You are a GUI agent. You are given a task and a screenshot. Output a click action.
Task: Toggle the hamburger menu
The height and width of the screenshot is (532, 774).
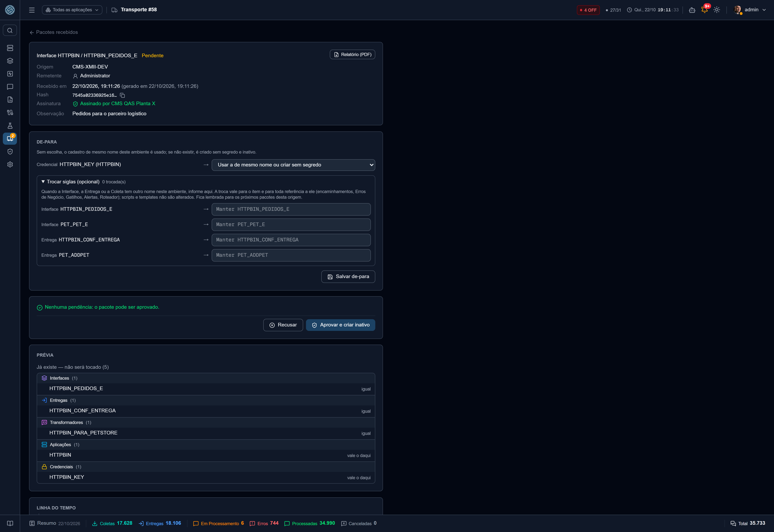pyautogui.click(x=32, y=10)
